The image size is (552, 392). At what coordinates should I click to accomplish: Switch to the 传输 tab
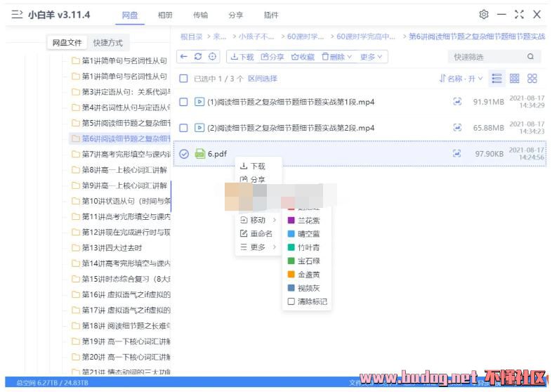[200, 15]
